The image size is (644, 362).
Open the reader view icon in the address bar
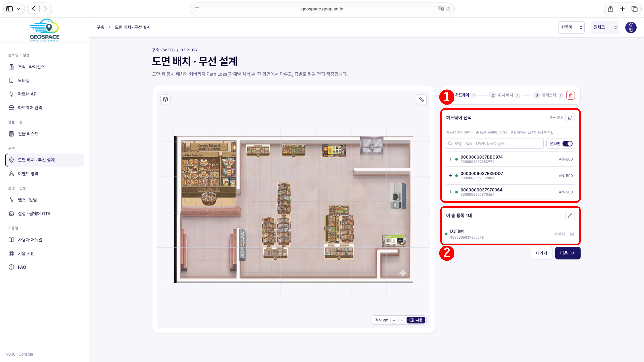[x=196, y=9]
